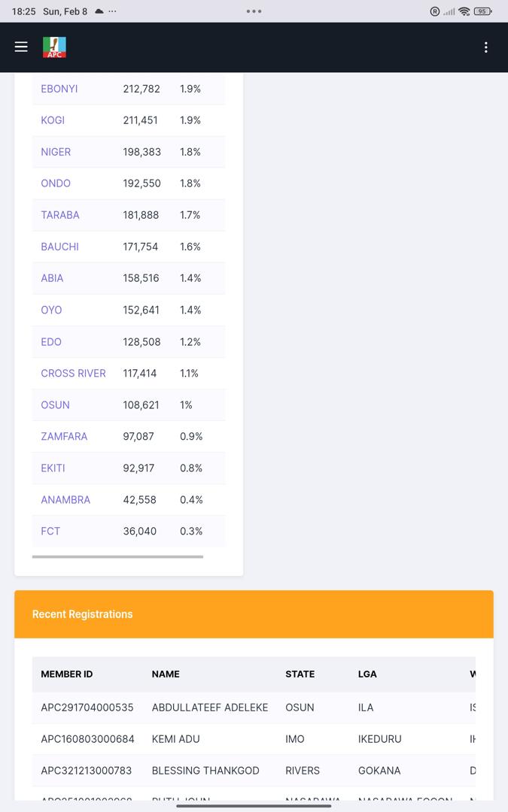
Task: Tap the APC party logo
Action: click(x=54, y=47)
